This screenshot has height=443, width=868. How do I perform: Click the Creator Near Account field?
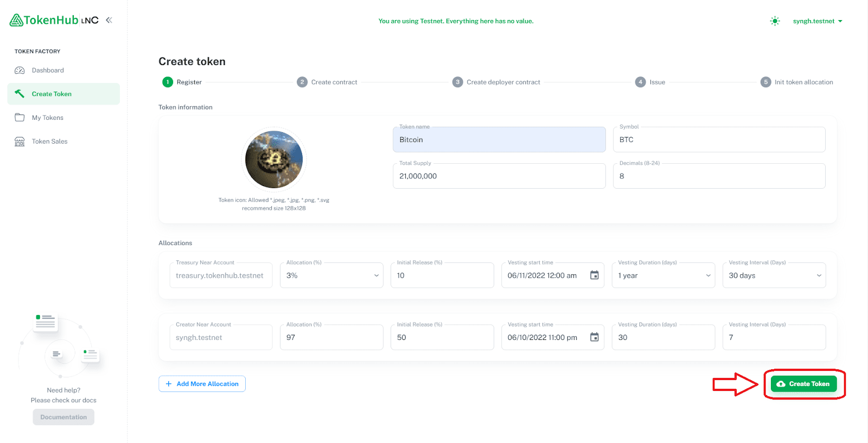[221, 337]
